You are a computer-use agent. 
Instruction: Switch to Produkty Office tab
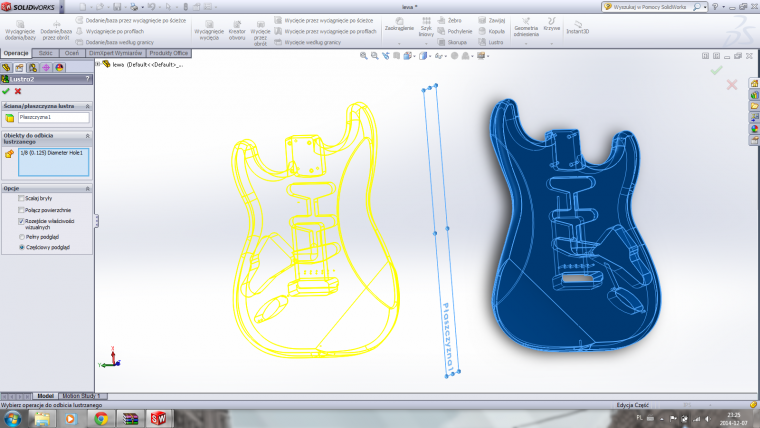click(169, 53)
